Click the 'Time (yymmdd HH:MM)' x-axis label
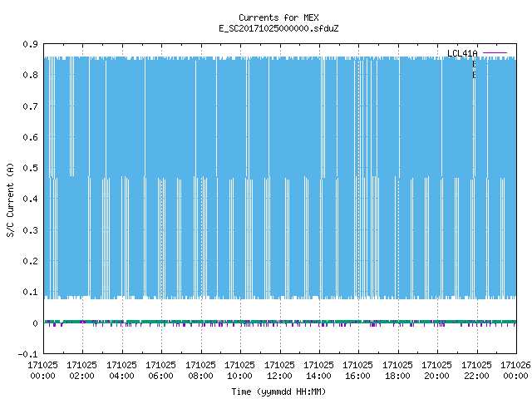The height and width of the screenshot is (399, 532). 278,392
